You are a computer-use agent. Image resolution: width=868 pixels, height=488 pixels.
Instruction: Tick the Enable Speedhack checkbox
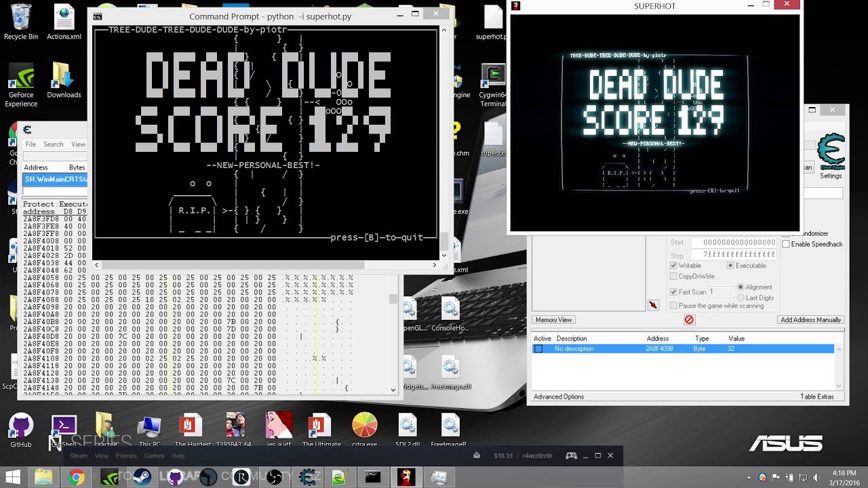click(x=786, y=244)
